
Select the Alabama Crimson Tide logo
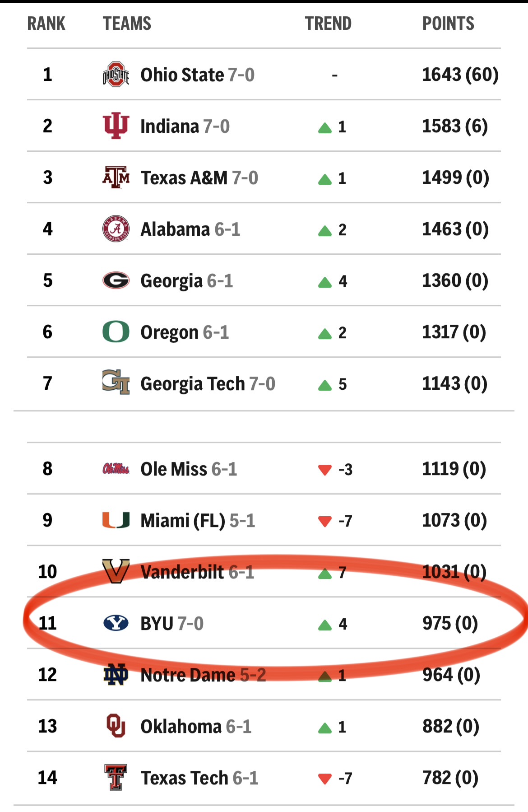(116, 229)
